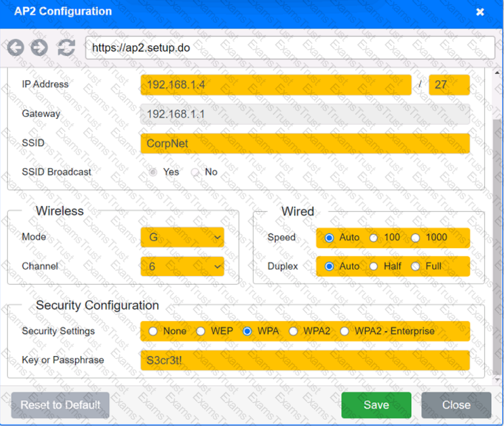Open the wireless Mode dropdown
Viewport: 504px width, 426px height.
pos(182,237)
